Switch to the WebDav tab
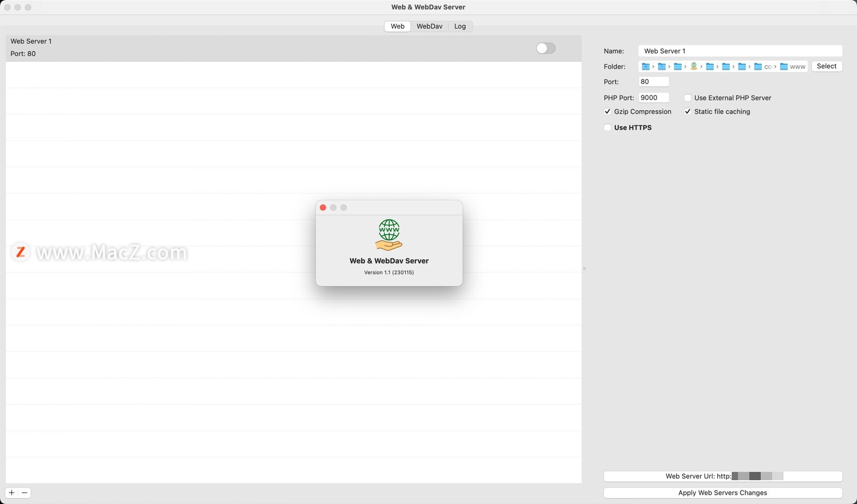This screenshot has height=504, width=857. tap(430, 26)
